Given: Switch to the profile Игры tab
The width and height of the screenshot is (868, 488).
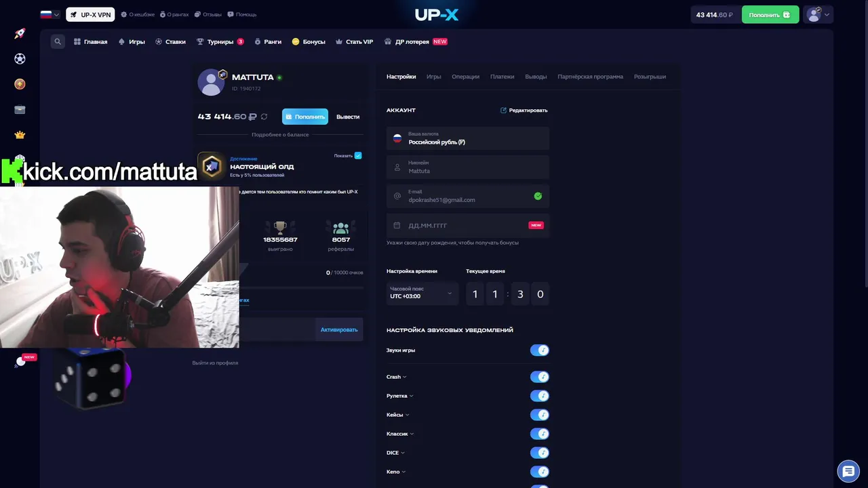Looking at the screenshot, I should click(x=434, y=77).
